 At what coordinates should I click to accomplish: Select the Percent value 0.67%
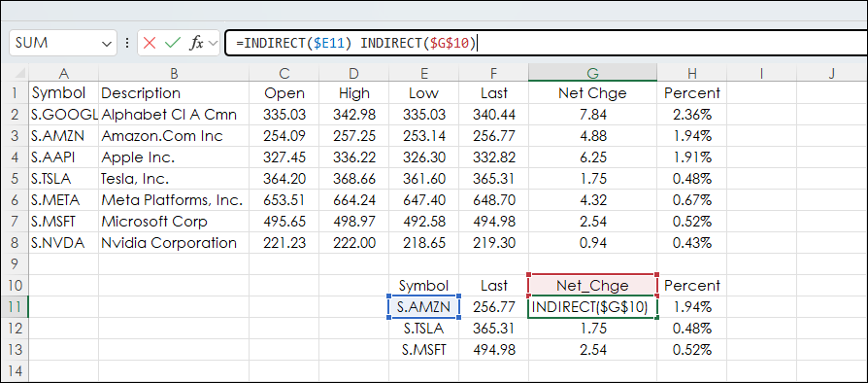(692, 199)
